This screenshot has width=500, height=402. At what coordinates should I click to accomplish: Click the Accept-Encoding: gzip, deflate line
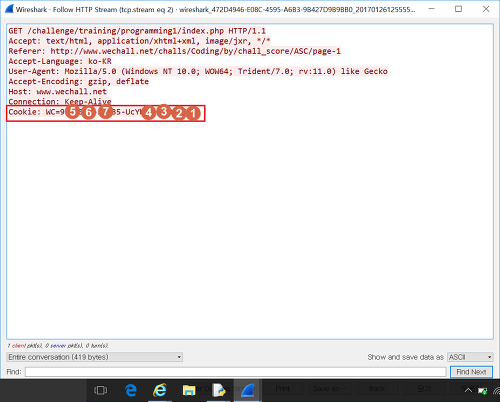coord(79,81)
